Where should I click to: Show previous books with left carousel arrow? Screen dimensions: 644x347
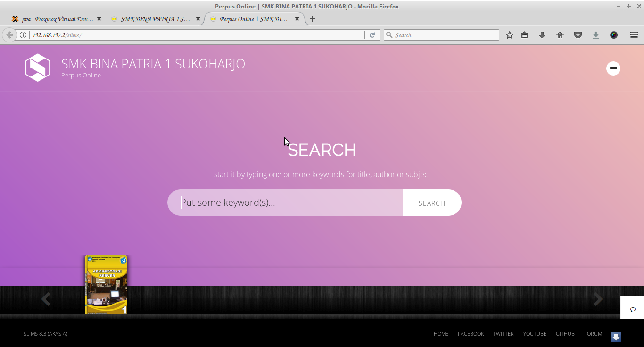pos(46,299)
